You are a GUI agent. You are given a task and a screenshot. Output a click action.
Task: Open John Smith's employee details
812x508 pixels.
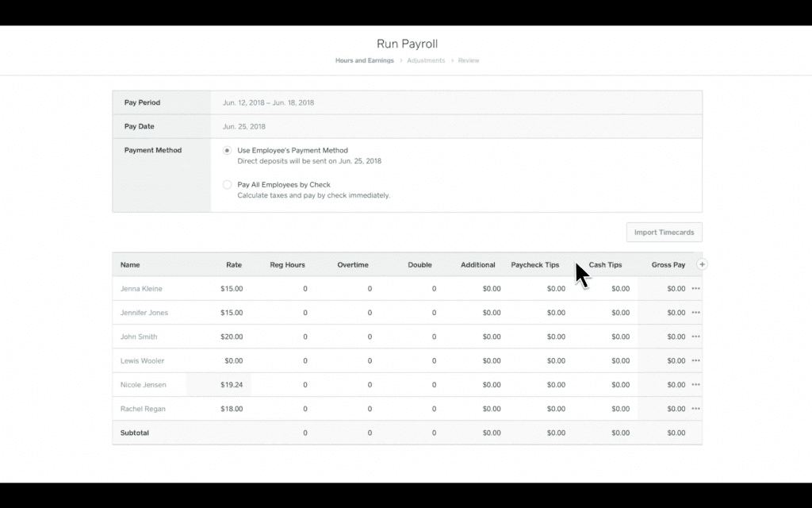pos(140,337)
